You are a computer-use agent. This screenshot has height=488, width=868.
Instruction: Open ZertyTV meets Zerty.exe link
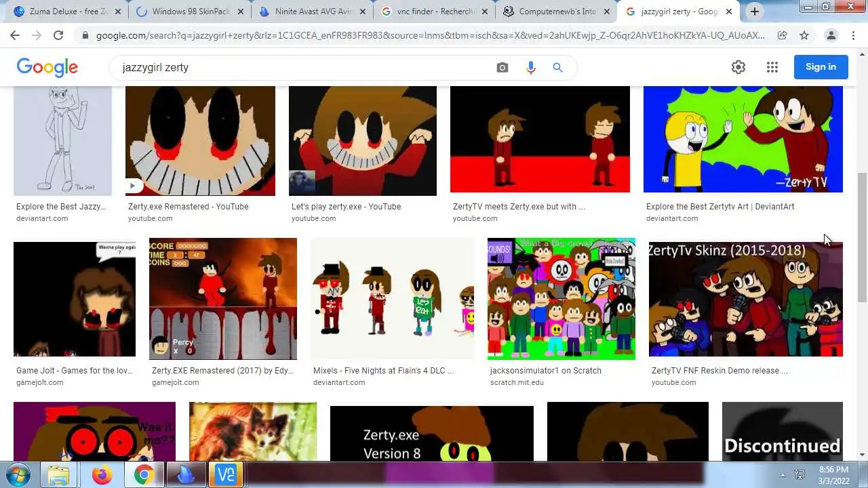pyautogui.click(x=519, y=207)
